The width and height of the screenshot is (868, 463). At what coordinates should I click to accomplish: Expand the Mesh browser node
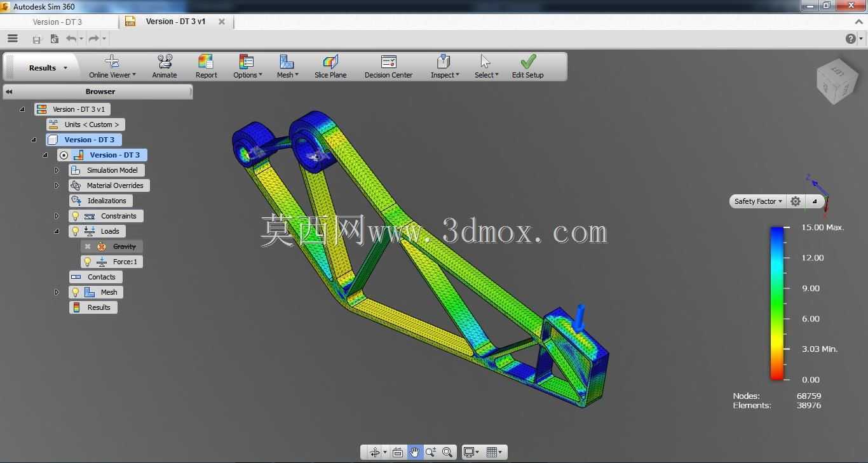tap(57, 292)
